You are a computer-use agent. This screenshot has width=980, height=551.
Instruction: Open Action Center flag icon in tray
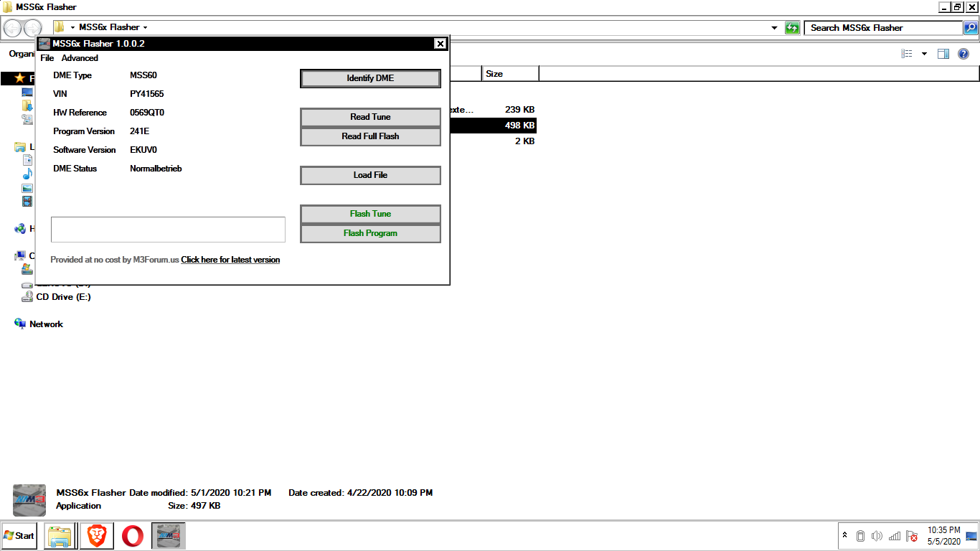pos(913,536)
